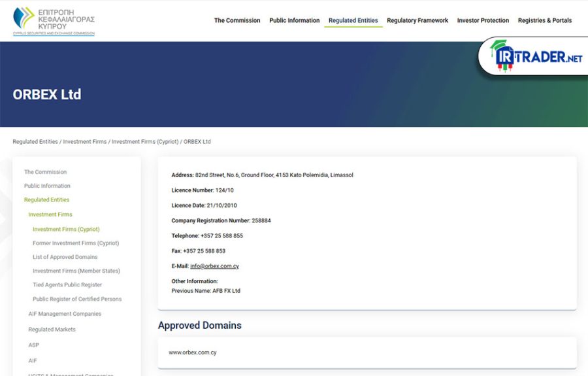588x376 pixels.
Task: Open the Public Information top menu
Action: point(295,20)
